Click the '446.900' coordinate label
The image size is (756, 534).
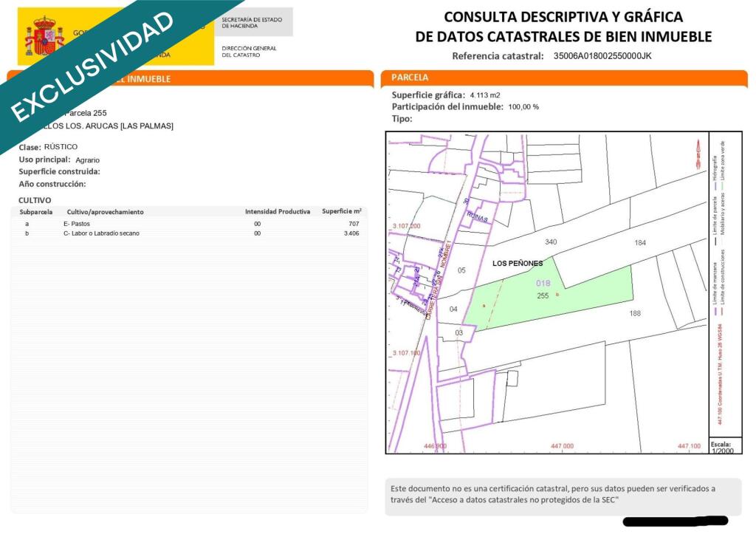435,446
